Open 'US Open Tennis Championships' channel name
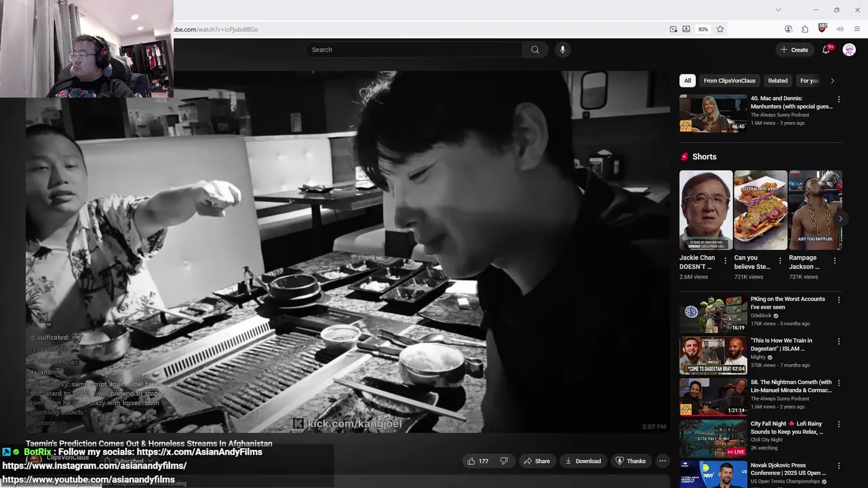 click(x=786, y=482)
